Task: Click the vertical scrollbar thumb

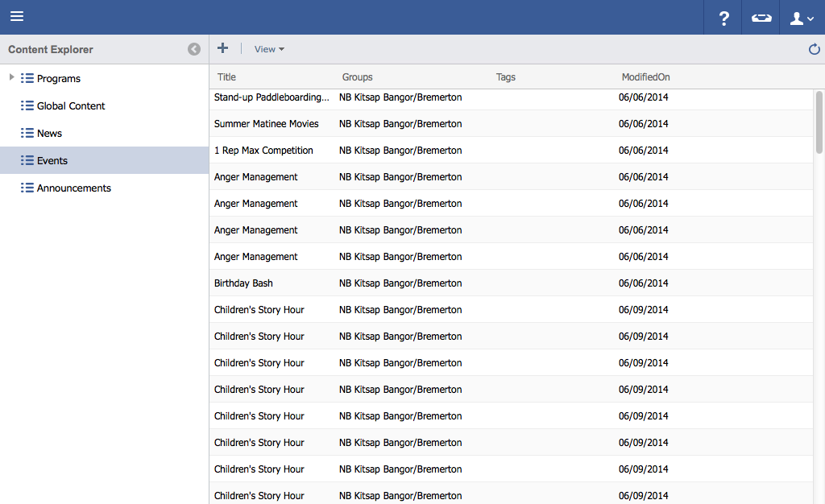Action: click(819, 121)
